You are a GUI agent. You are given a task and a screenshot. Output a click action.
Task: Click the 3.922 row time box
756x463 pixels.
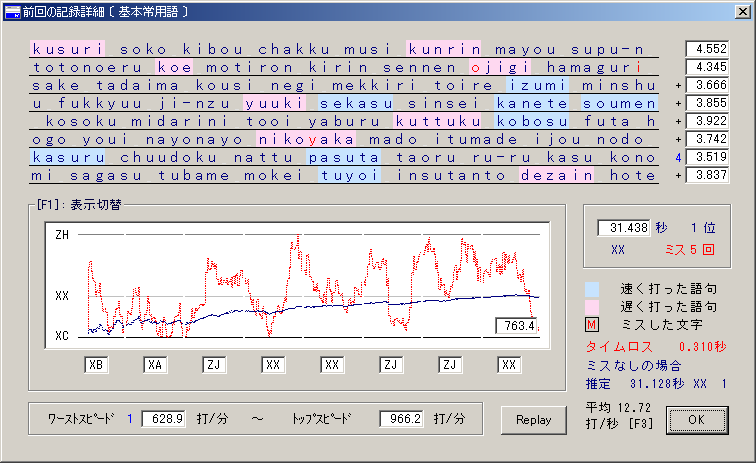pyautogui.click(x=707, y=121)
